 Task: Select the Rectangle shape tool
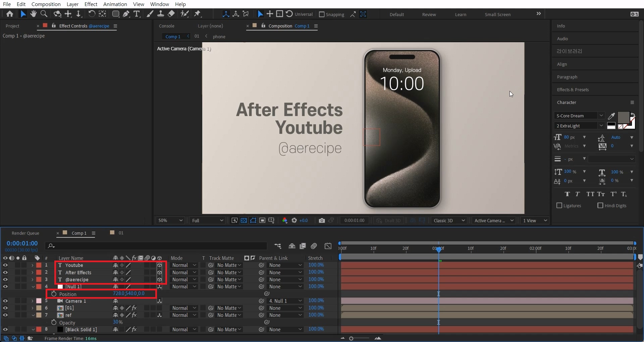point(115,14)
